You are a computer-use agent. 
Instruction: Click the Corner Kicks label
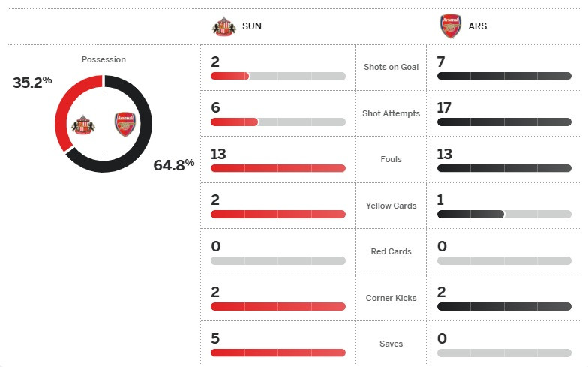click(391, 298)
